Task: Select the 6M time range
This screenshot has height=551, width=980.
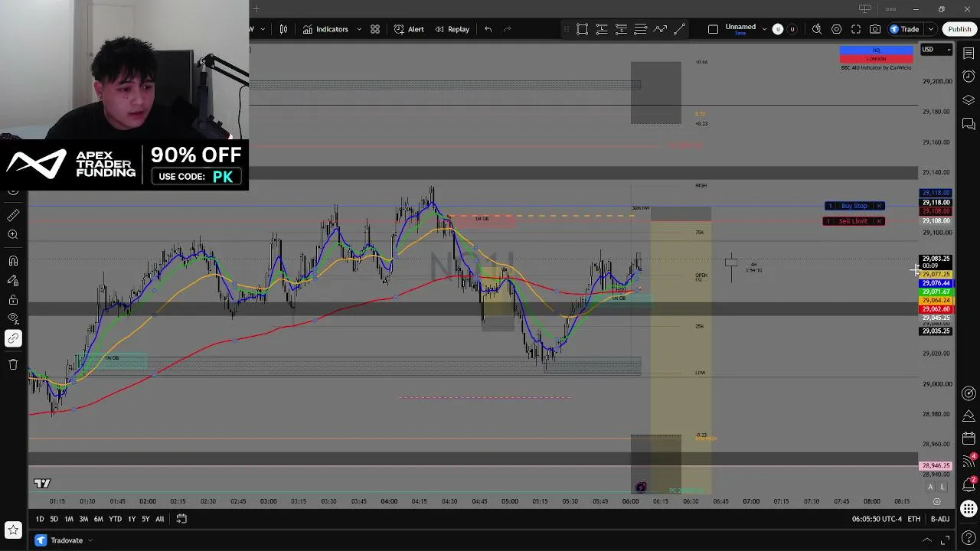Action: pos(98,519)
